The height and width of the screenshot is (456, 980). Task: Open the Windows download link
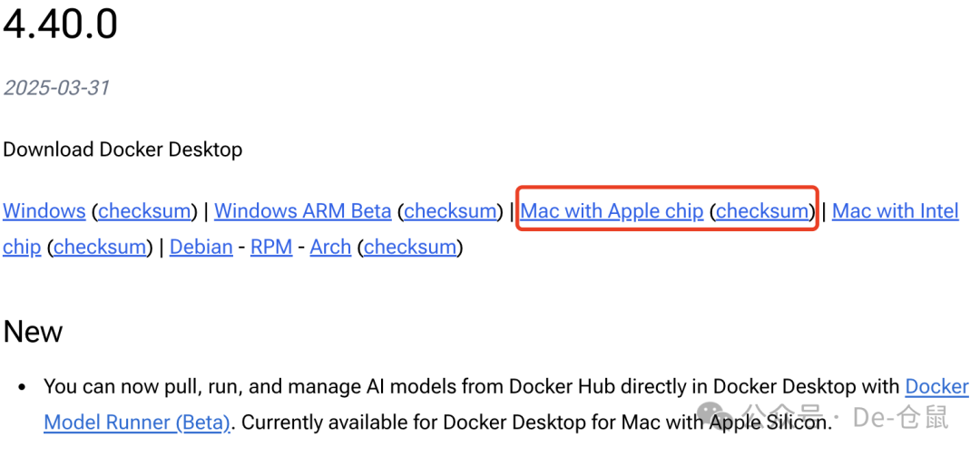(44, 211)
